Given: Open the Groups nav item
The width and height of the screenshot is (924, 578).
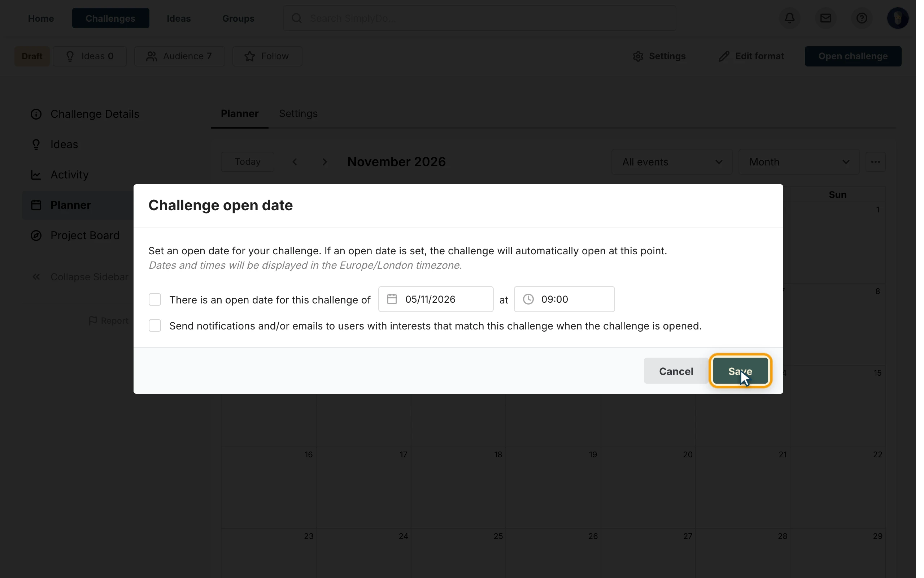Looking at the screenshot, I should (238, 18).
